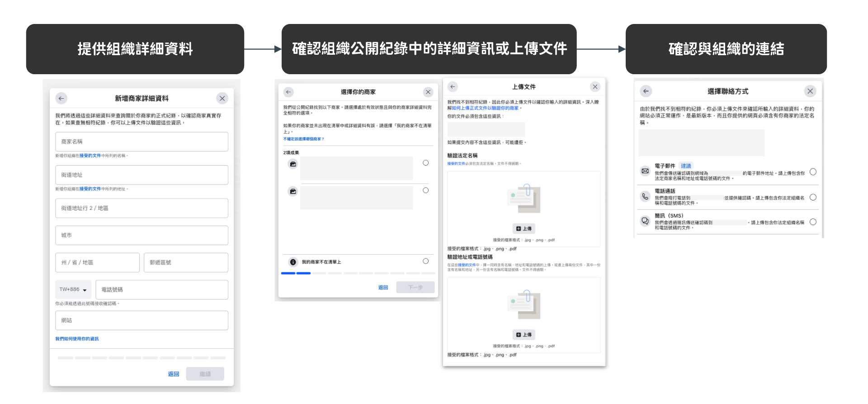
Task: Select 我的商家不在清單上 radio button
Action: tap(425, 261)
